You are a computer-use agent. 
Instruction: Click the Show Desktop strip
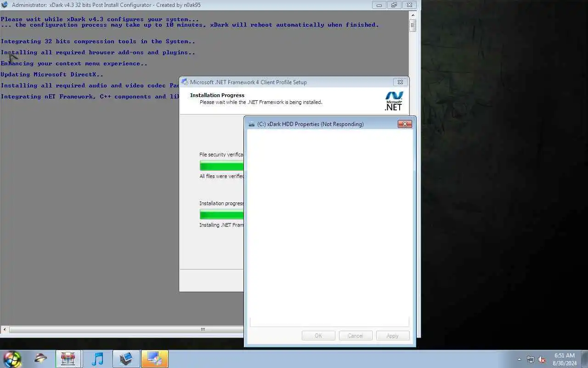pyautogui.click(x=585, y=359)
